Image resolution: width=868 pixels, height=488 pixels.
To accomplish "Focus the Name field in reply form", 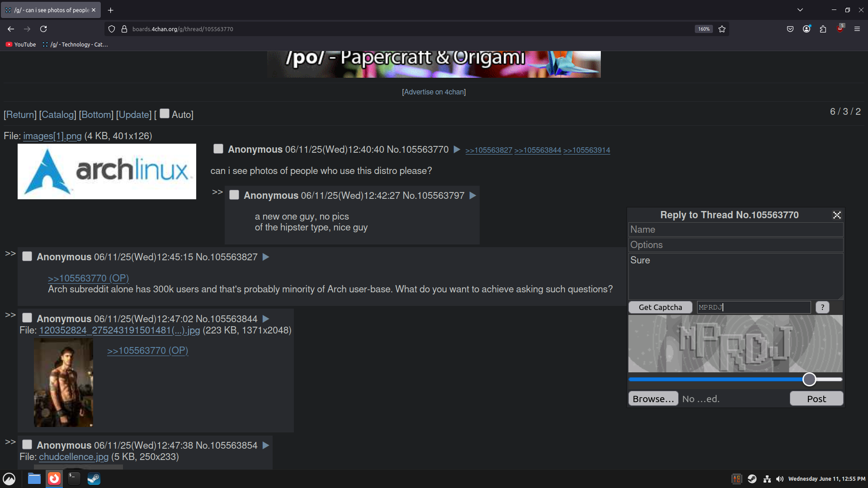I will [x=736, y=230].
